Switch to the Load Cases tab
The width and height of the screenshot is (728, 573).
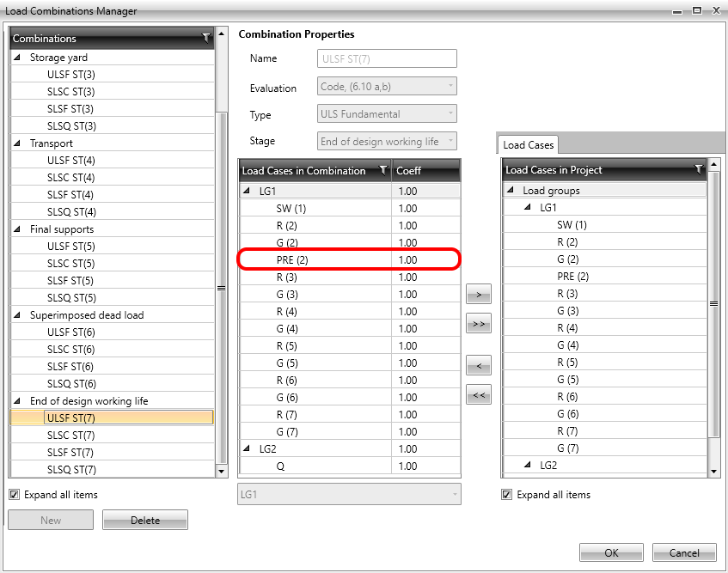(x=529, y=145)
